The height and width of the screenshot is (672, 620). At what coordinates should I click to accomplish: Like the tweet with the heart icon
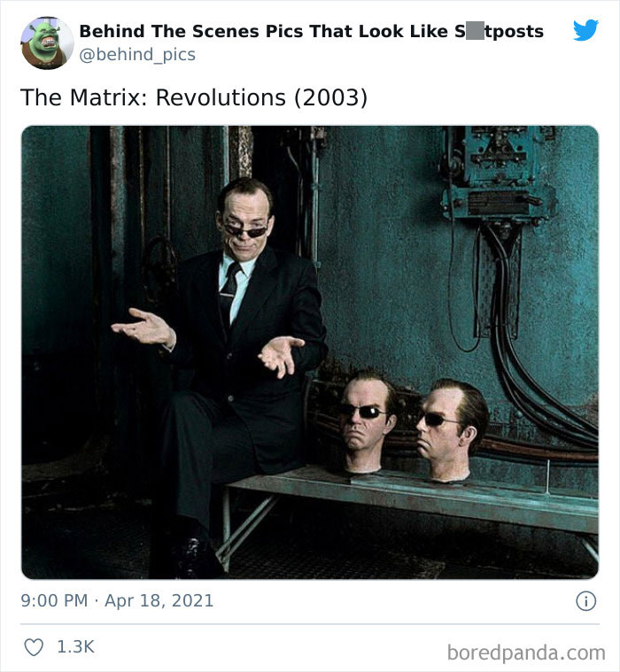[34, 647]
